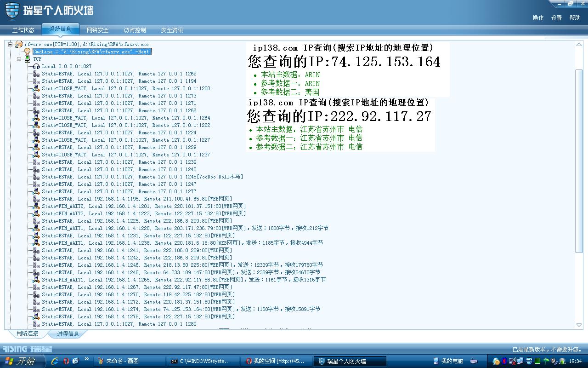This screenshot has height=368, width=588.
Task: Click the scrollbar down arrow
Action: point(579,325)
